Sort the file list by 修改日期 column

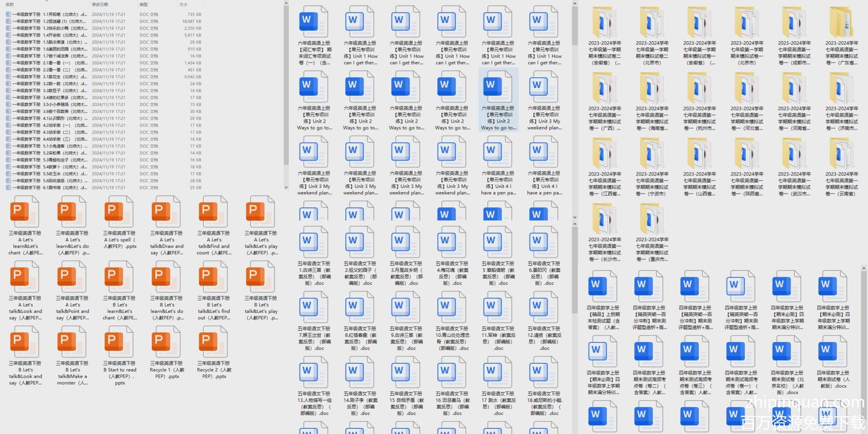click(100, 4)
